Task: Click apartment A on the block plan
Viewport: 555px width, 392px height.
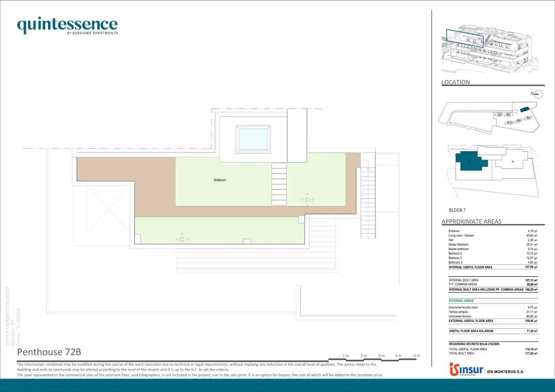Action: pos(513,162)
